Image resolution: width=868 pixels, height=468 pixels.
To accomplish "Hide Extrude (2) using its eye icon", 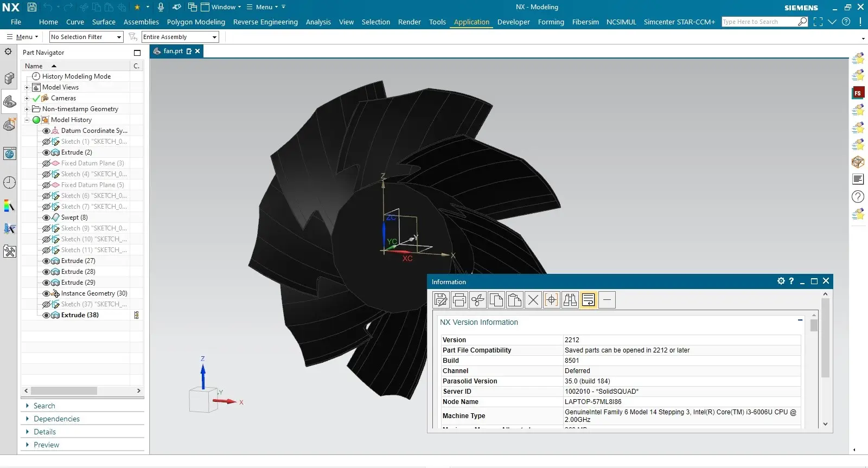I will pos(46,152).
